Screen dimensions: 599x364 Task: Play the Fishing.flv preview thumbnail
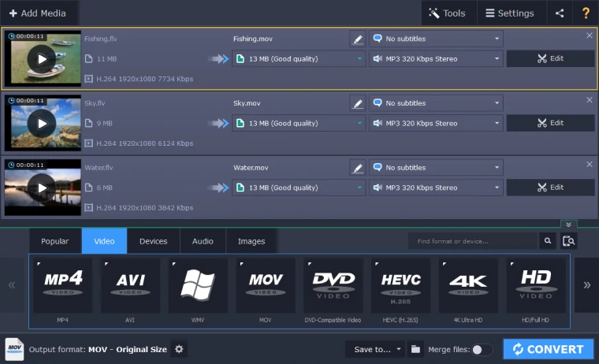(42, 59)
